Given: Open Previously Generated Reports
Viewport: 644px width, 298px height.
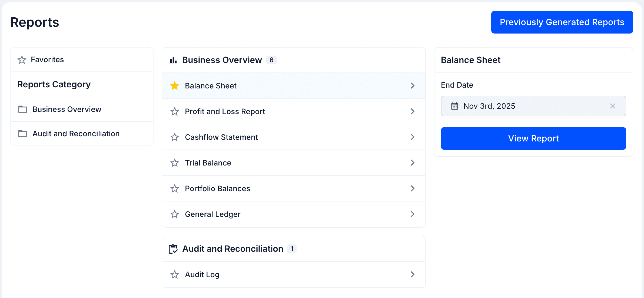Looking at the screenshot, I should click(562, 22).
